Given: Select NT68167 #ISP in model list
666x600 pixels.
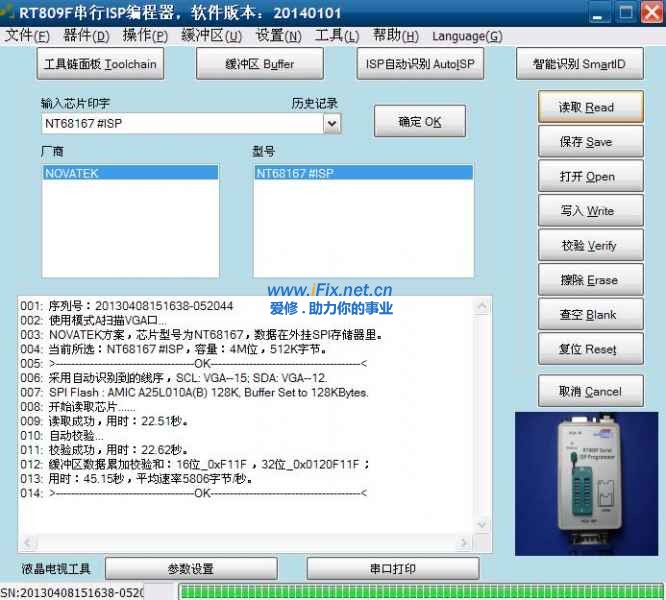Looking at the screenshot, I should 364,173.
